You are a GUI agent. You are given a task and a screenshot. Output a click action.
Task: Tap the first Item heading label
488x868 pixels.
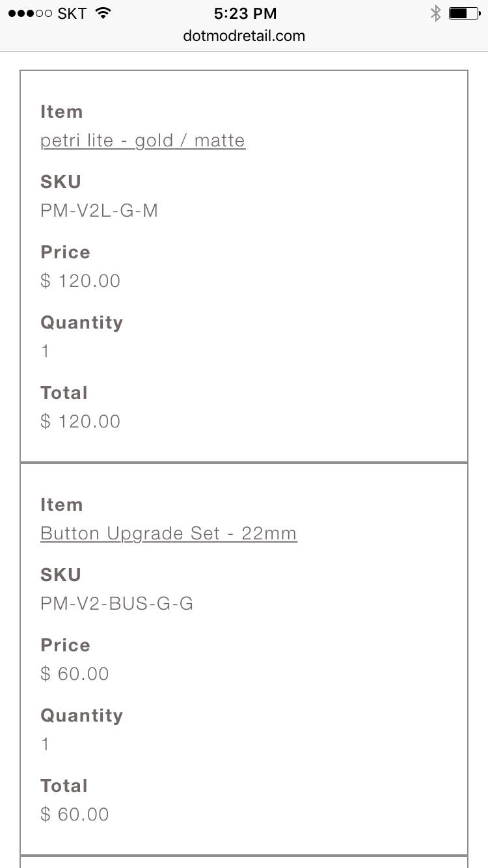pos(61,112)
